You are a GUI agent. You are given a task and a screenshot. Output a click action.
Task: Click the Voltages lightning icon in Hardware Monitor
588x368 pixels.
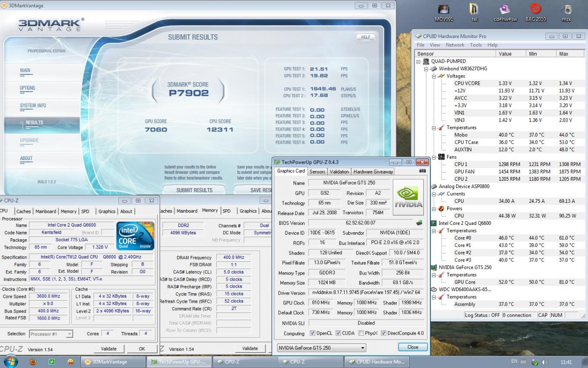pos(442,76)
